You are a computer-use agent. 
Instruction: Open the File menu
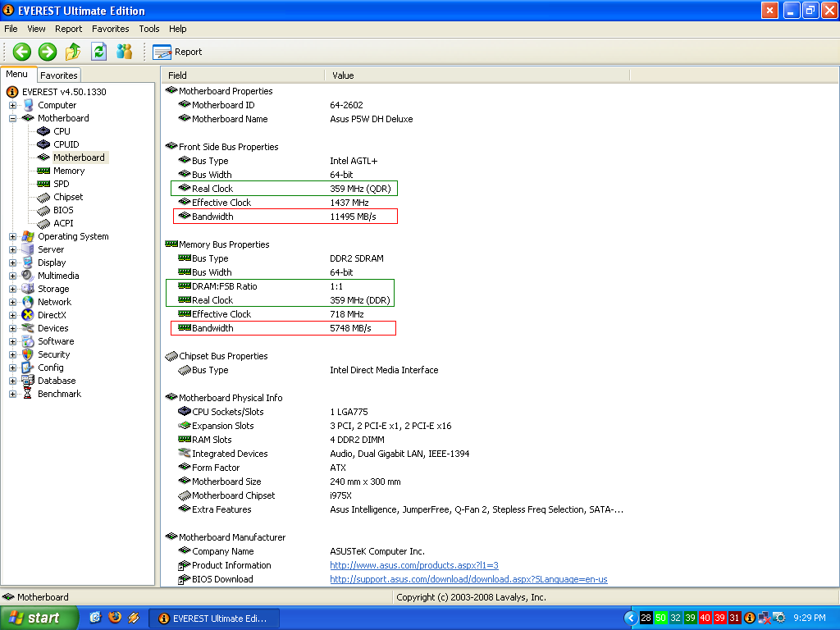coord(11,29)
